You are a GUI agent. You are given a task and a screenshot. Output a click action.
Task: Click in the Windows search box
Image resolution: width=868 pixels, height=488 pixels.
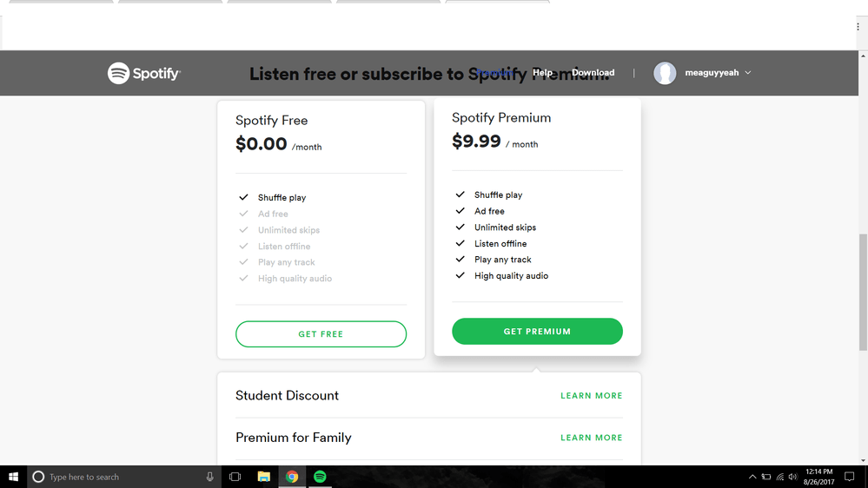click(x=122, y=477)
